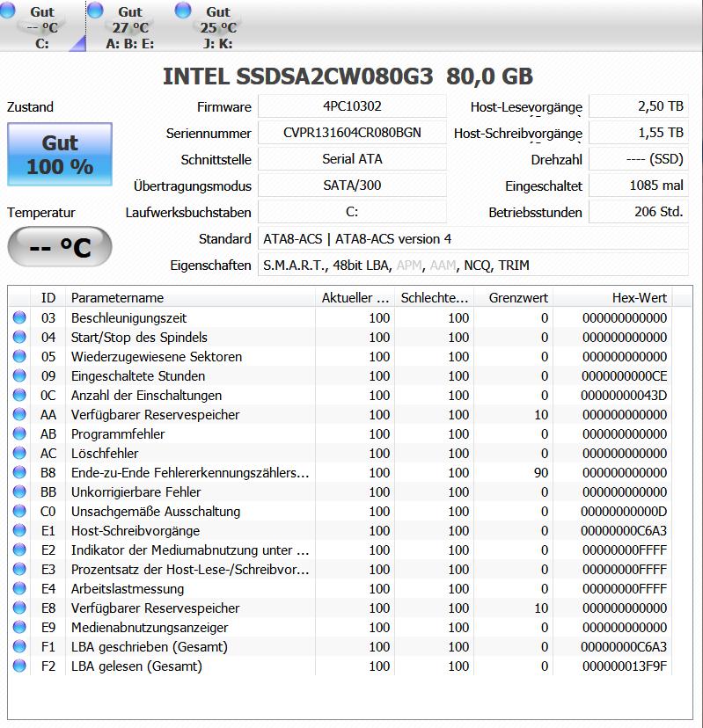Click the temperature -- °C indicator
The image size is (703, 728).
[x=60, y=246]
